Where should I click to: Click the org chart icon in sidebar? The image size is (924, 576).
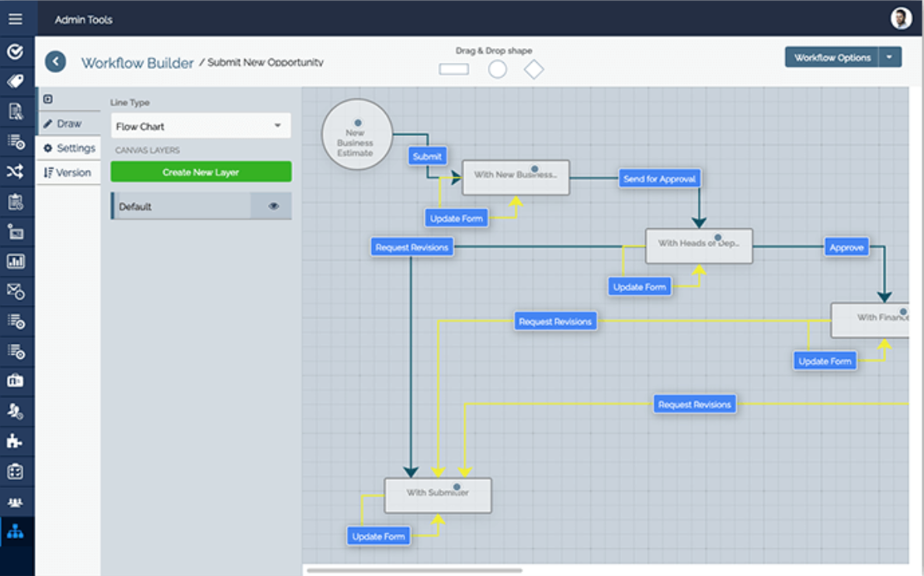16,533
